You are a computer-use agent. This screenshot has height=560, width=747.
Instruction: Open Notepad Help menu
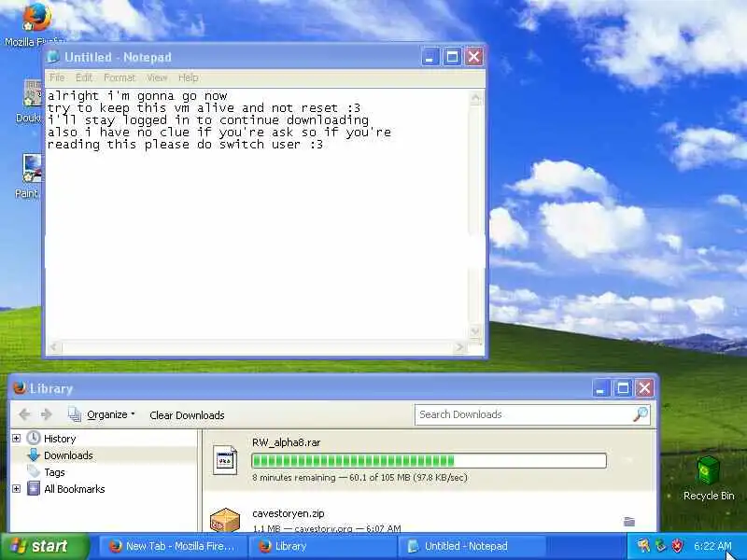pyautogui.click(x=189, y=77)
